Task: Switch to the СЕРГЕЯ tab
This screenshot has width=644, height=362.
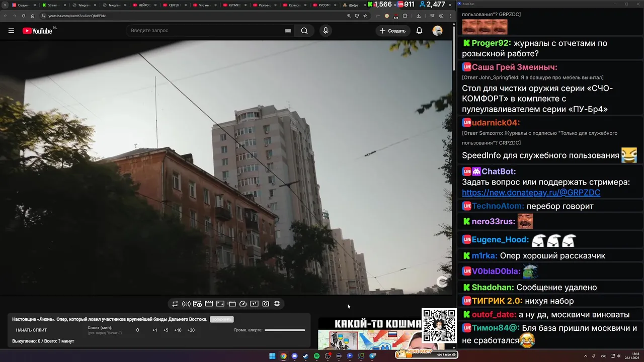Action: [x=174, y=5]
